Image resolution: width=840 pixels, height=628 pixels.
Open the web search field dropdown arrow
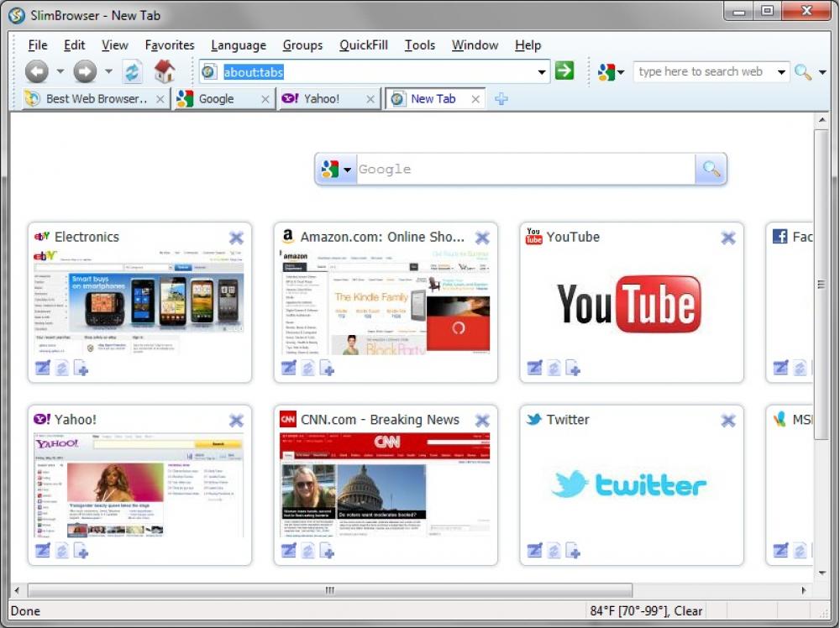781,71
